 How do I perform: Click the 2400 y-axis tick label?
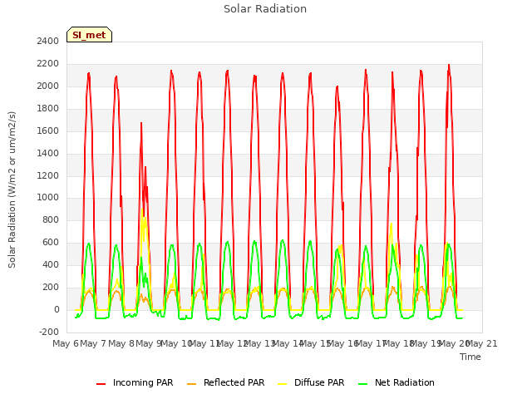[x=48, y=42]
